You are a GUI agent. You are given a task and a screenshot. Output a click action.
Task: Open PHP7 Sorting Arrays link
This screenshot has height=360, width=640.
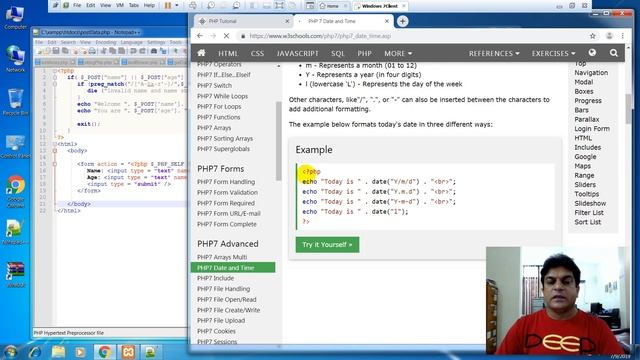click(225, 139)
